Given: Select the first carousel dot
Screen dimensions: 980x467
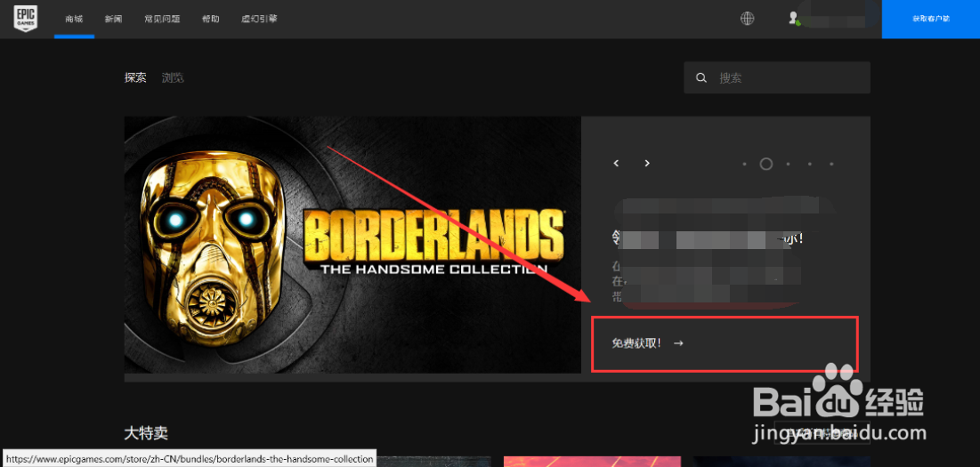Looking at the screenshot, I should point(744,165).
